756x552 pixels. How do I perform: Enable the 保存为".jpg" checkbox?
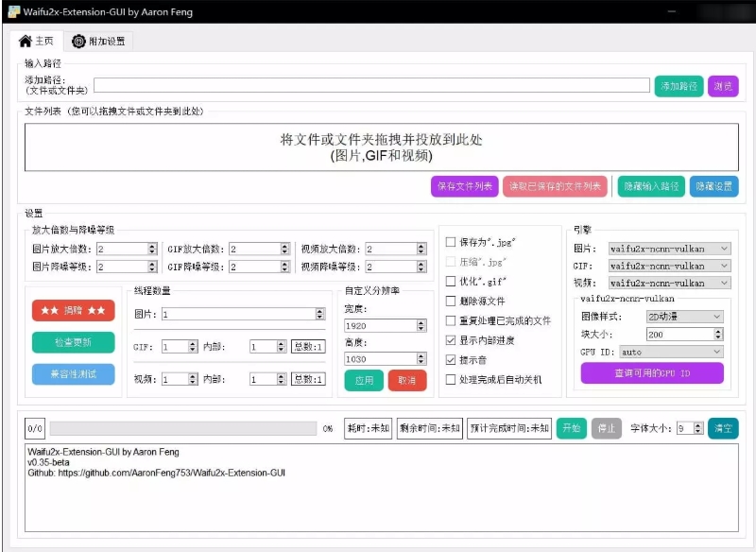click(451, 242)
